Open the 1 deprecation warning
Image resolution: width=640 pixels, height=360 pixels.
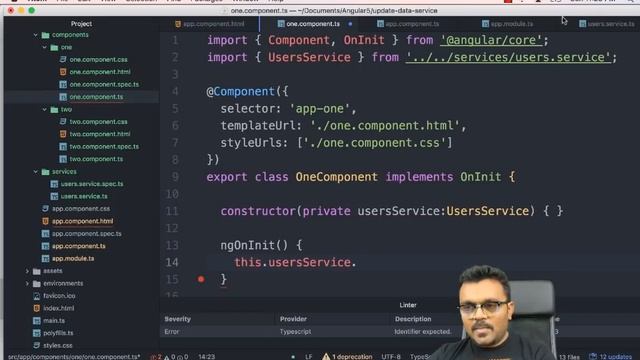[x=347, y=357]
